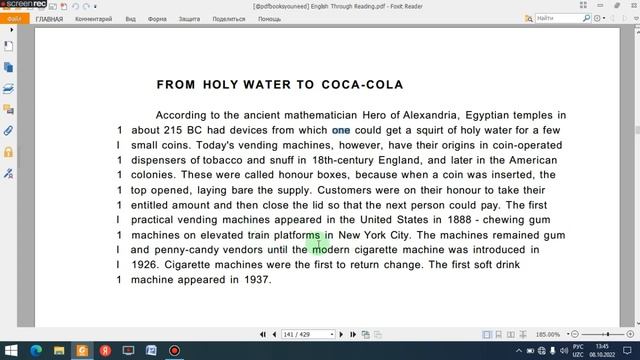Open the Windows Start menu
Screen dimensions: 640x360
pos(11,351)
